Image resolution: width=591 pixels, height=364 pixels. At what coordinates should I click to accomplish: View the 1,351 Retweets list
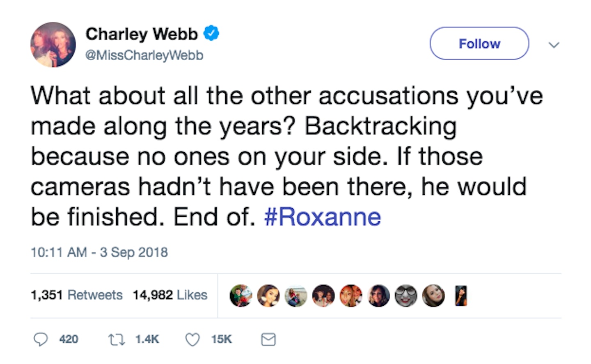pyautogui.click(x=77, y=295)
